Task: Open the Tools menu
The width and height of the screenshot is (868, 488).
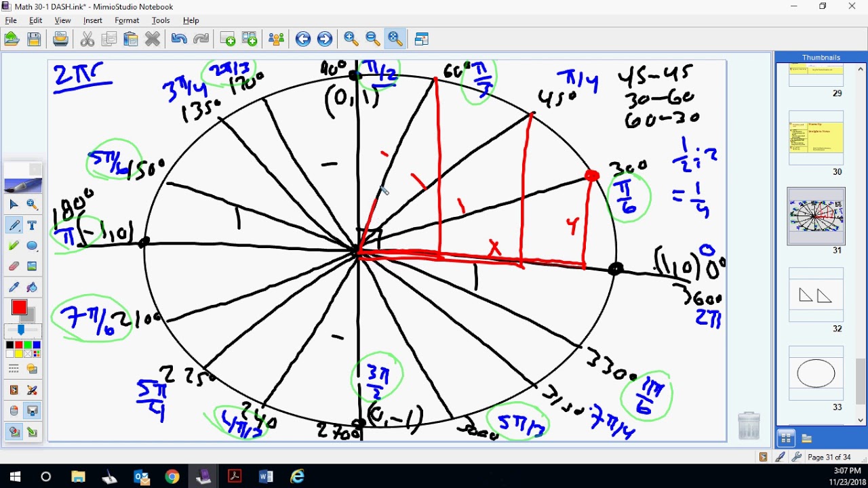Action: click(161, 20)
